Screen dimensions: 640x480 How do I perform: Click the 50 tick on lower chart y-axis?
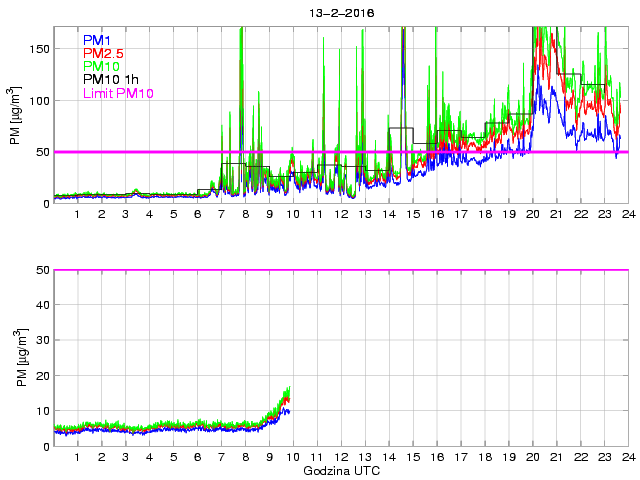[43, 270]
